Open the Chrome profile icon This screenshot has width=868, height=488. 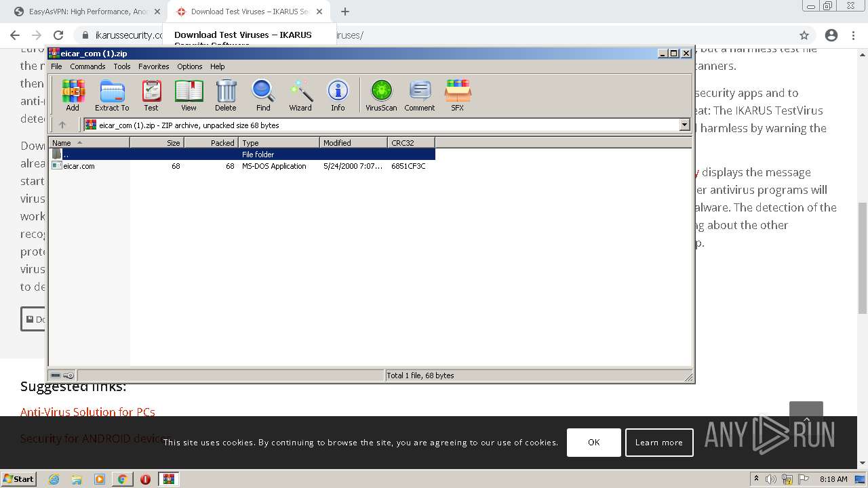tap(831, 35)
